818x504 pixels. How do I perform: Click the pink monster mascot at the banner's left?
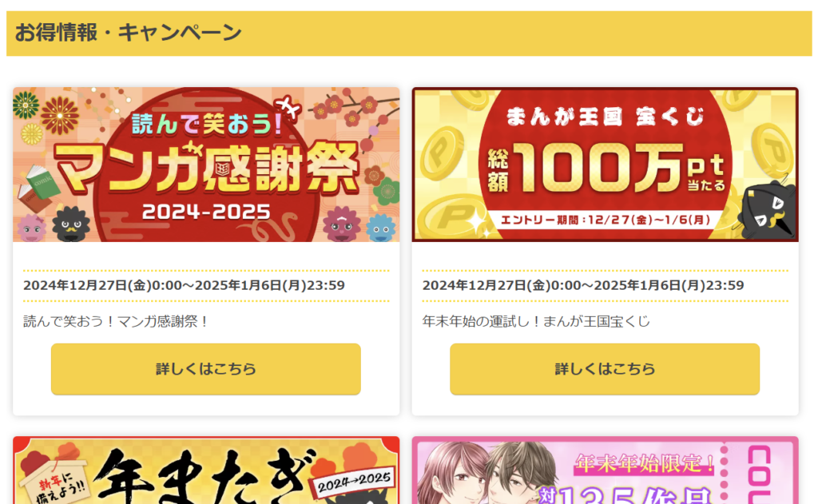click(x=32, y=229)
